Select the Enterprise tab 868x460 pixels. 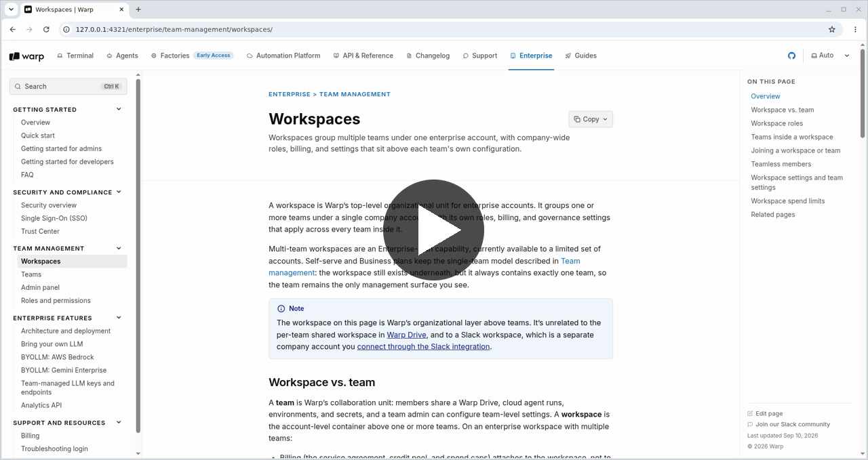coord(531,56)
